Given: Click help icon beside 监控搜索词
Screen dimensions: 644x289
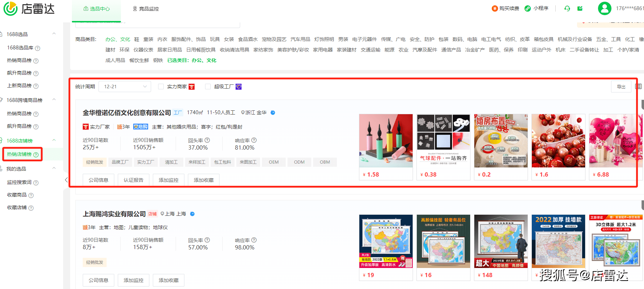Looking at the screenshot, I should [x=36, y=183].
